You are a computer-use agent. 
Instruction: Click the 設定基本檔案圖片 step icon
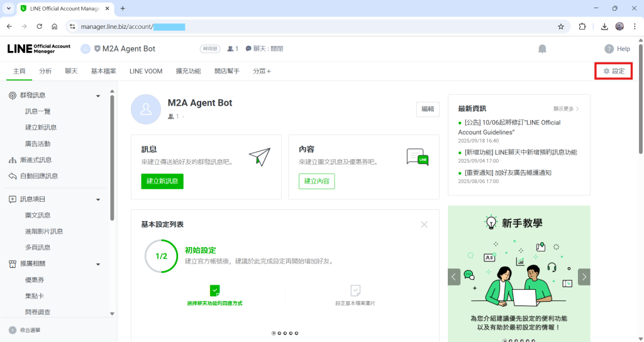(x=355, y=290)
